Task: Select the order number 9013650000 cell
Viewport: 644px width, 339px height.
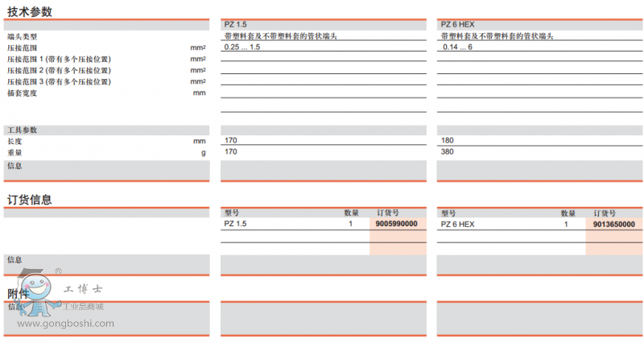Action: coord(613,224)
